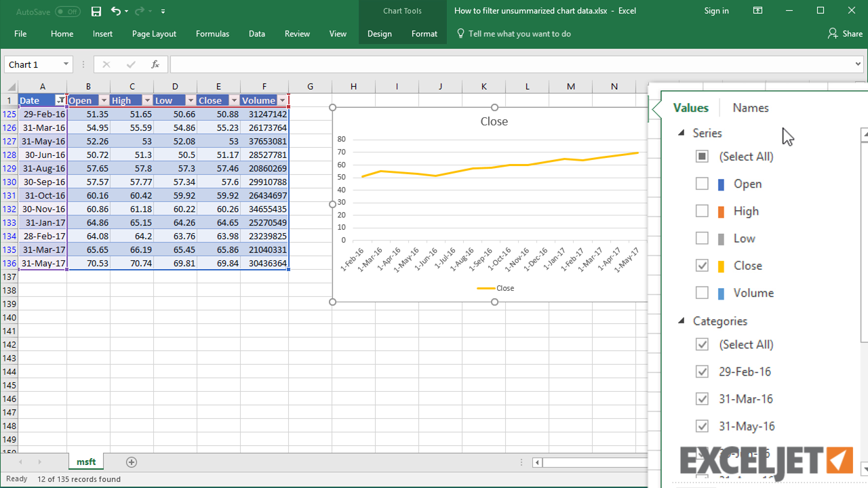
Task: Click the Insert Function (fx) icon
Action: [155, 64]
